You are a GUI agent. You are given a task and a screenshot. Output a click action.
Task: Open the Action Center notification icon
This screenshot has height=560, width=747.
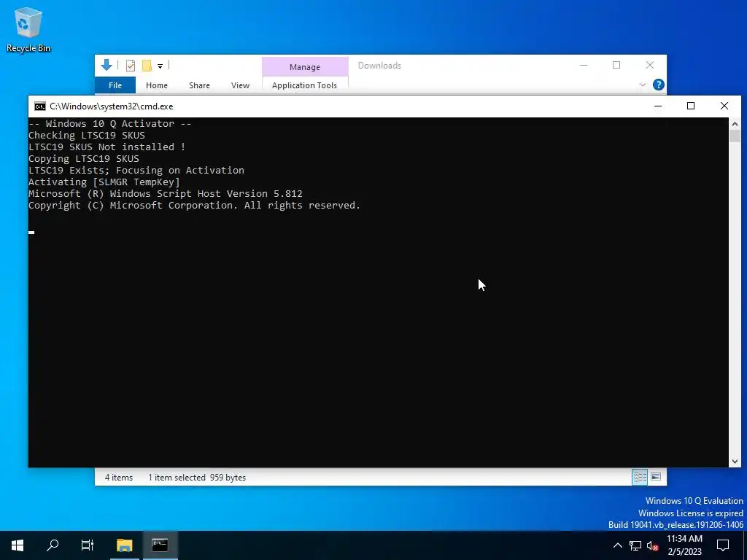point(723,545)
